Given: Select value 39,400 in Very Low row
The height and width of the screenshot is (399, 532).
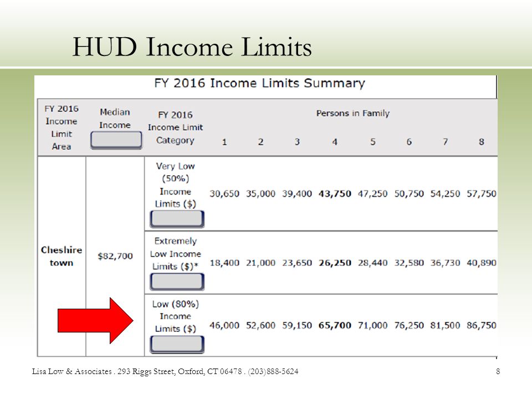Looking at the screenshot, I should point(297,194).
